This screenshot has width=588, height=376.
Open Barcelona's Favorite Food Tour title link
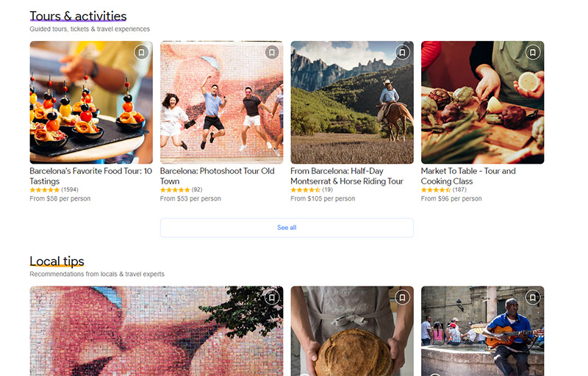pos(90,176)
